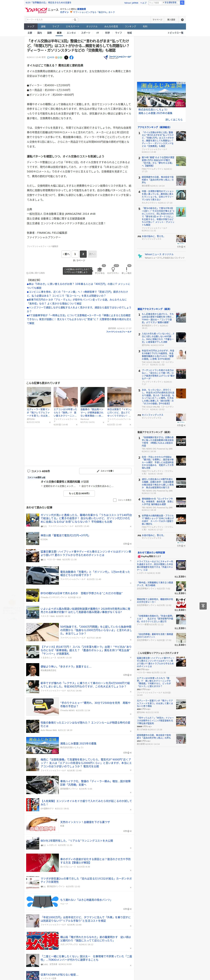Viewport: 210px width, 980px height.
Task: Open the エキスパート navigation tab
Action: [72, 27]
